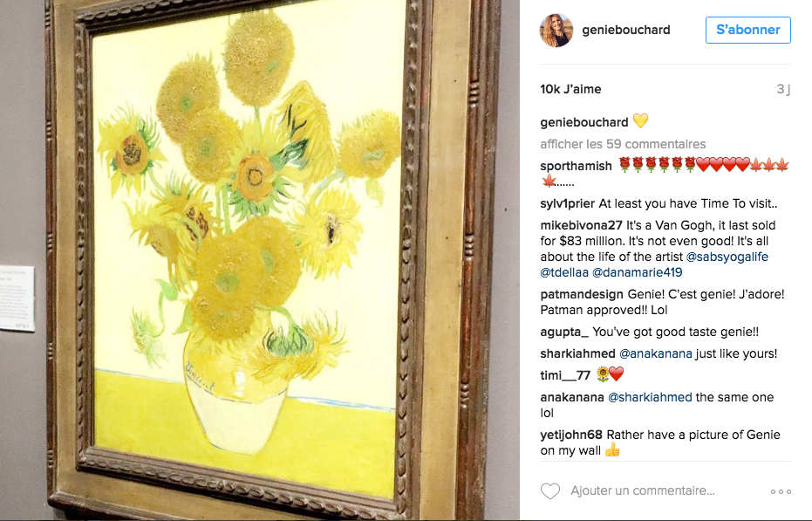This screenshot has height=521, width=812.
Task: Click the @sharkiahmed mention by anakanana
Action: click(x=650, y=397)
